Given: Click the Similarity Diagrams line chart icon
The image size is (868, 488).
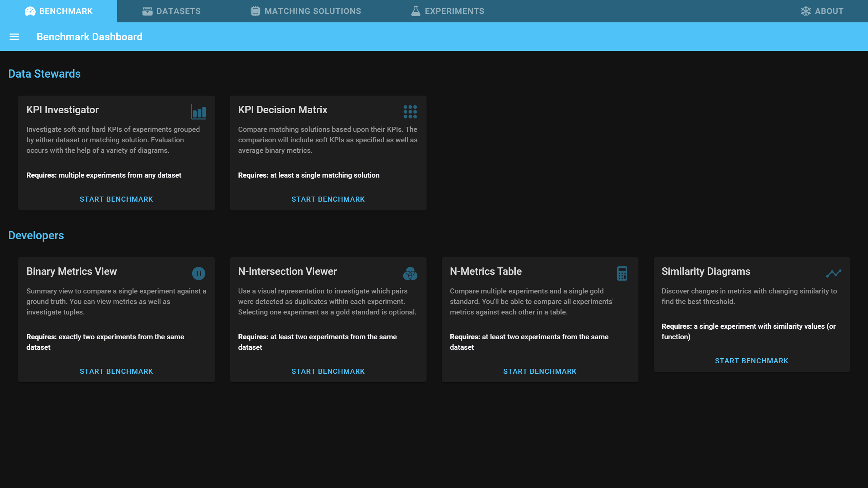Looking at the screenshot, I should pos(833,273).
